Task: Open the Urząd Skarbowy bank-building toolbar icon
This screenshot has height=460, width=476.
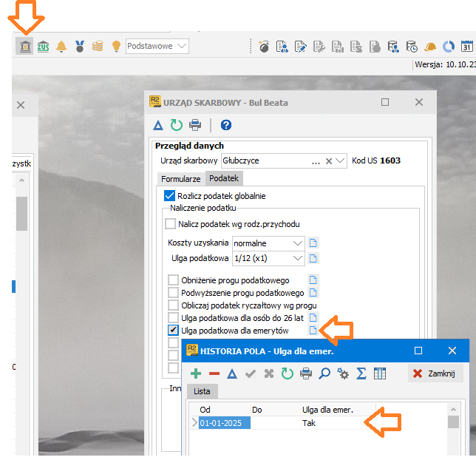Action: coord(25,47)
